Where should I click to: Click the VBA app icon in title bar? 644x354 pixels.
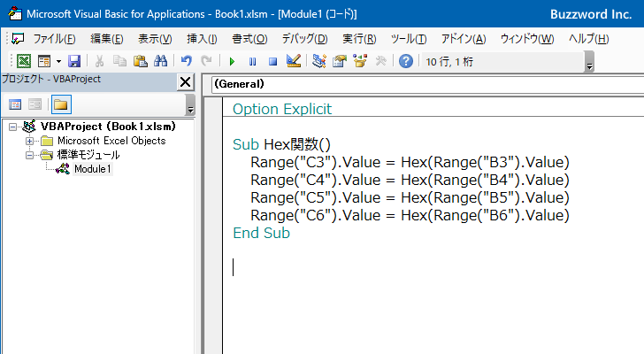[15, 13]
